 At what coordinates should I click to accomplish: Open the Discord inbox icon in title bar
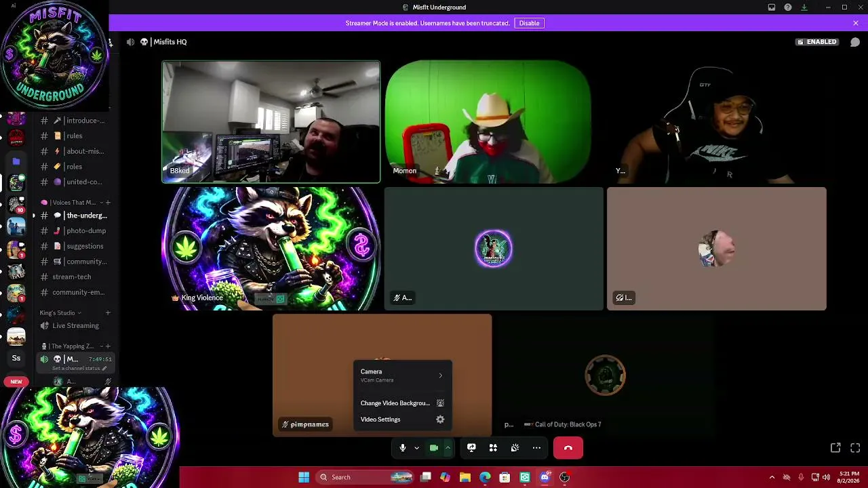[x=772, y=7]
